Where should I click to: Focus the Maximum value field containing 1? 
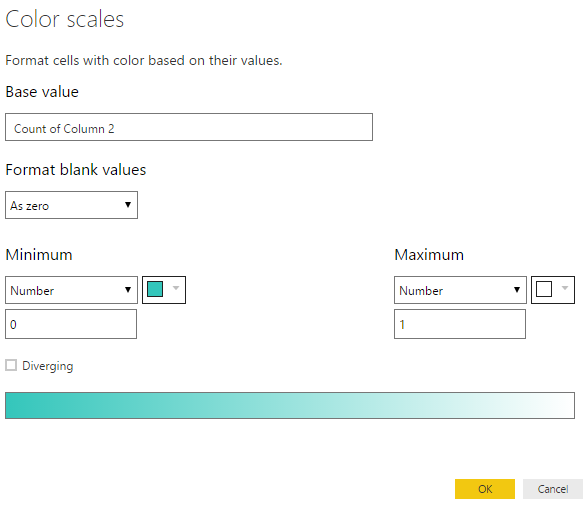(x=460, y=324)
